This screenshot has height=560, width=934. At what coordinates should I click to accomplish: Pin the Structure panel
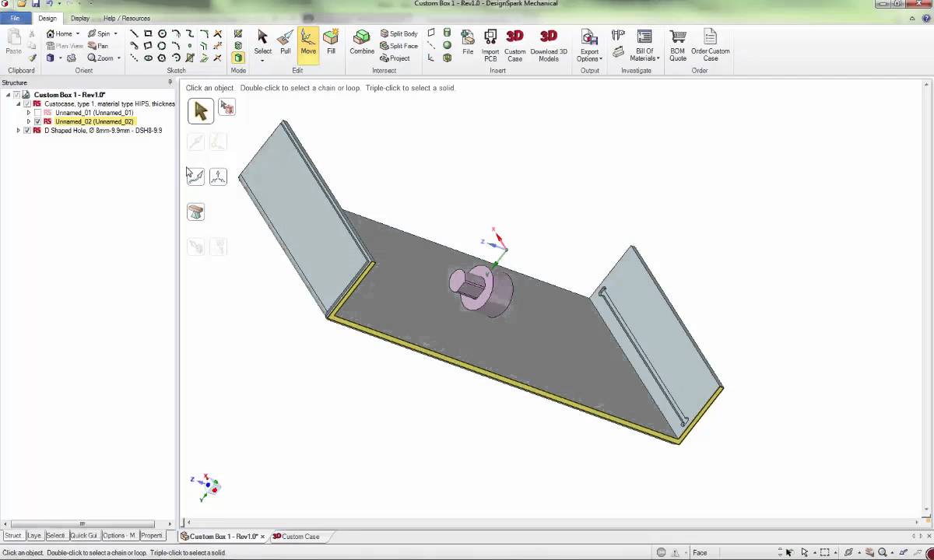coord(170,82)
